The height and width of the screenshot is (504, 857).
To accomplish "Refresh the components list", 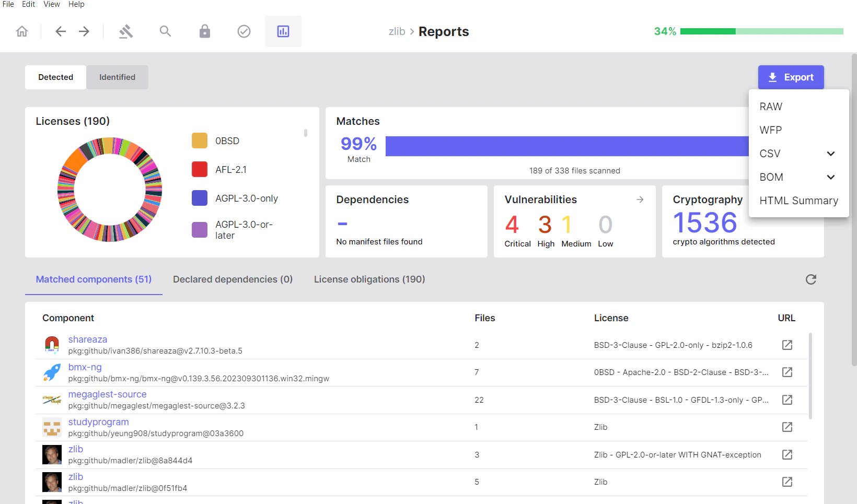I will [810, 279].
